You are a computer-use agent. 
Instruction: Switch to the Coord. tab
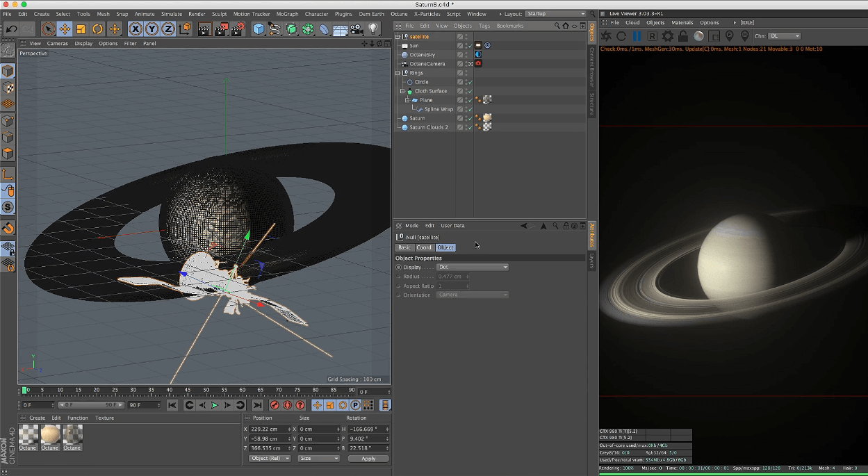[424, 247]
